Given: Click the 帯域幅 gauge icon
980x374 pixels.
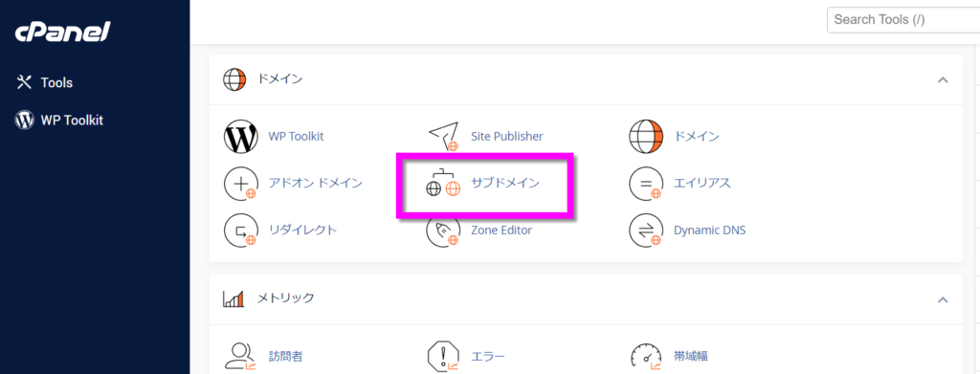Looking at the screenshot, I should click(646, 357).
